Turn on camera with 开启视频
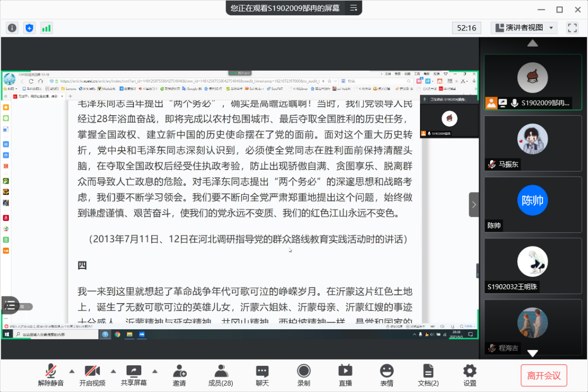The image size is (588, 392). tap(92, 375)
